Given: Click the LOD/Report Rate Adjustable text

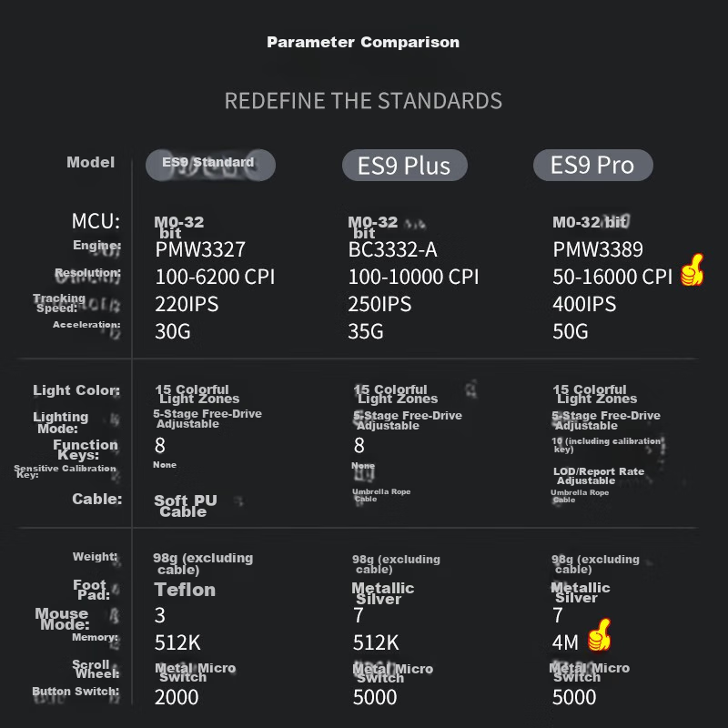Looking at the screenshot, I should pos(598,475).
